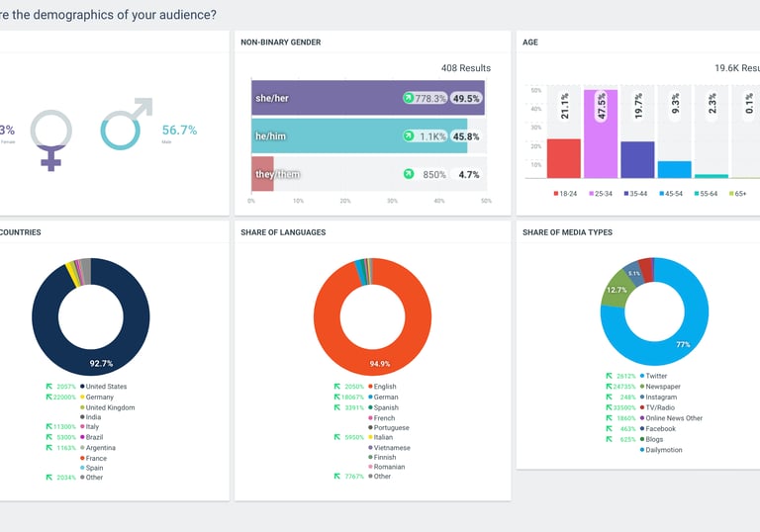Select Instagram in media types legend
The height and width of the screenshot is (532, 760).
[658, 398]
